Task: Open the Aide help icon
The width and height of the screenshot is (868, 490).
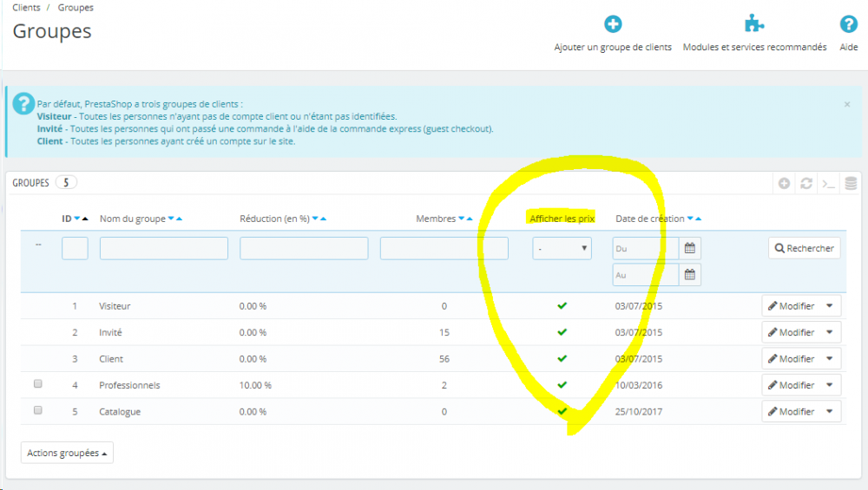Action: coord(849,24)
